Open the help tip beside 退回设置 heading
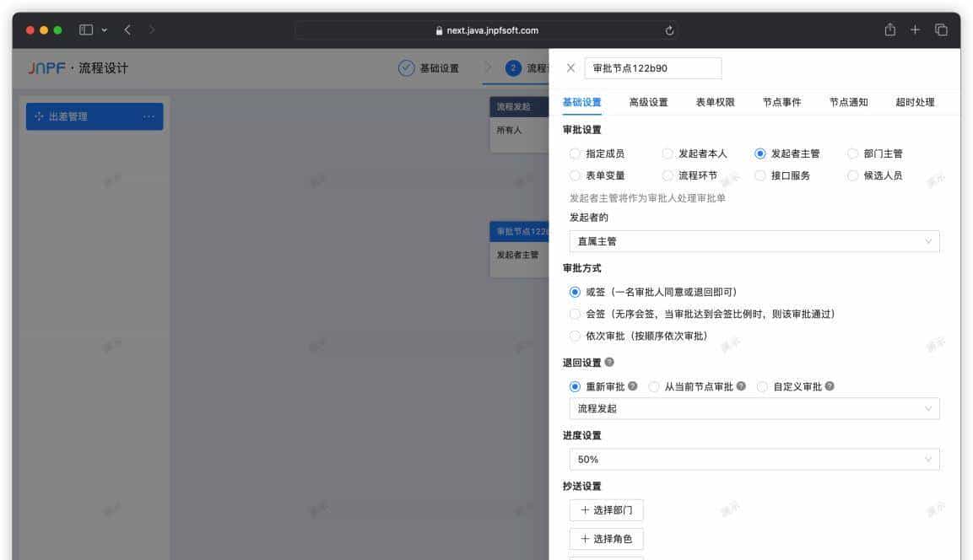The image size is (973, 560). pyautogui.click(x=608, y=362)
